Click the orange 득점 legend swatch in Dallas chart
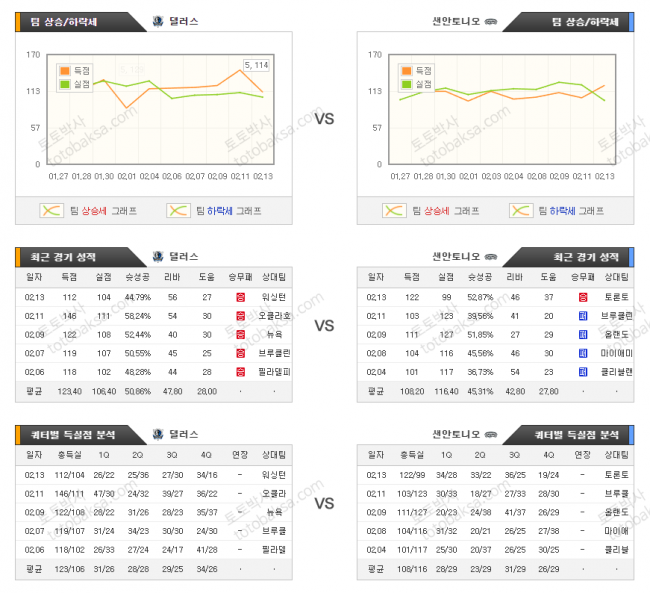The height and width of the screenshot is (593, 650). [x=66, y=71]
